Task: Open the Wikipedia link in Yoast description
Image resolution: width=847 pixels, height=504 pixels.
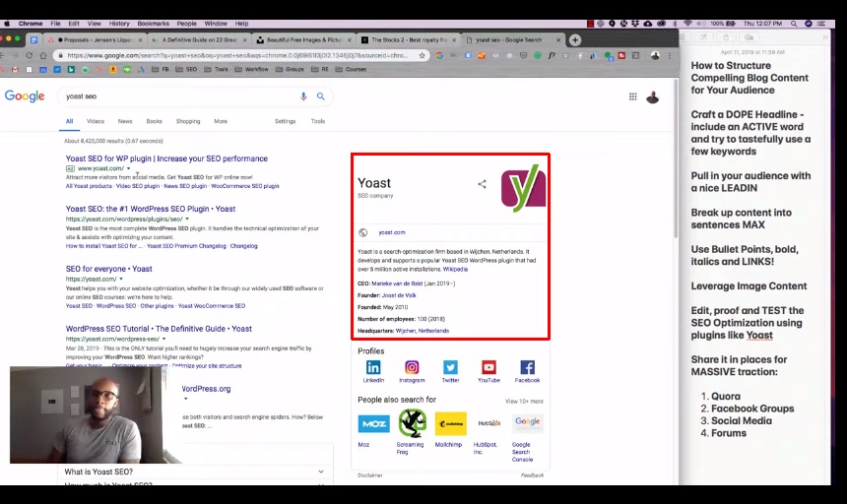Action: click(455, 270)
